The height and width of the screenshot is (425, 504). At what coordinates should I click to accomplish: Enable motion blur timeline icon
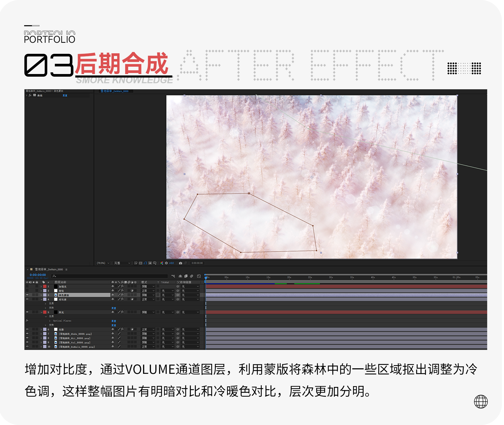pyautogui.click(x=192, y=276)
